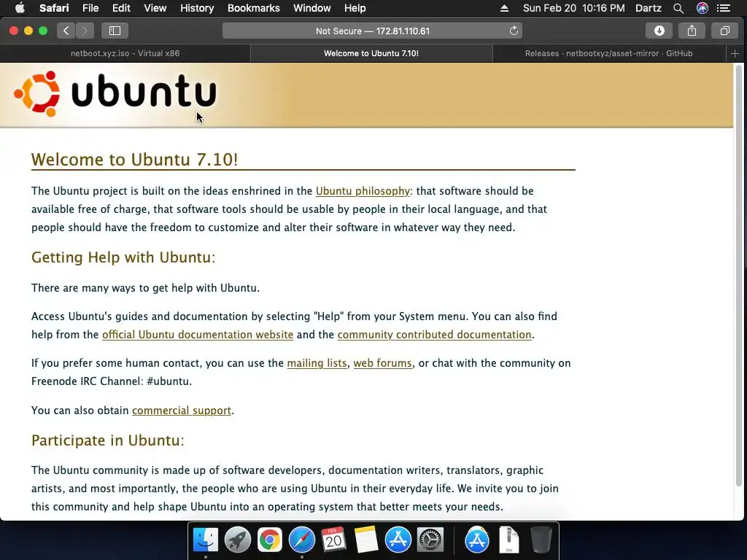Click the date and time in menu bar
This screenshot has height=560, width=747.
tap(573, 8)
